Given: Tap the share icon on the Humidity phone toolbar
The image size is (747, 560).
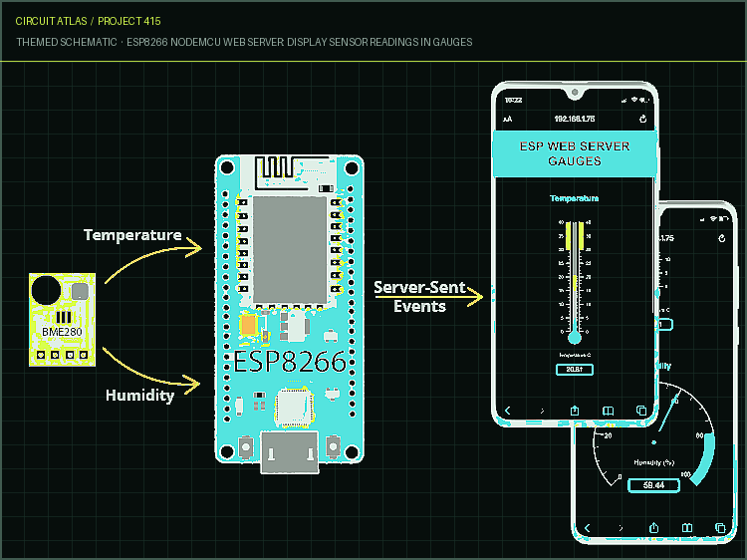Looking at the screenshot, I should pyautogui.click(x=653, y=527).
